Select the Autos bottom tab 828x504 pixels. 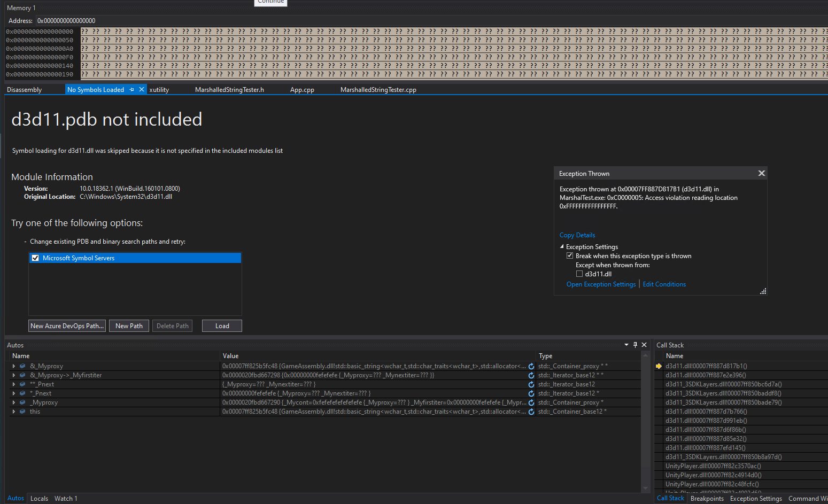[16, 498]
